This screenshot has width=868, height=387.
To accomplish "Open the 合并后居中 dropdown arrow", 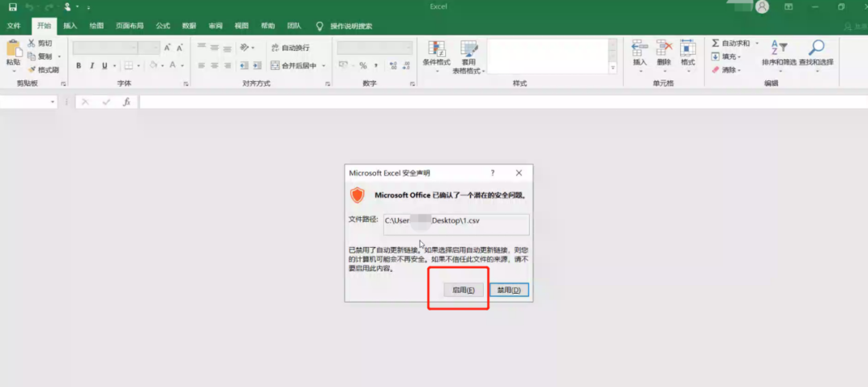I will pyautogui.click(x=324, y=65).
